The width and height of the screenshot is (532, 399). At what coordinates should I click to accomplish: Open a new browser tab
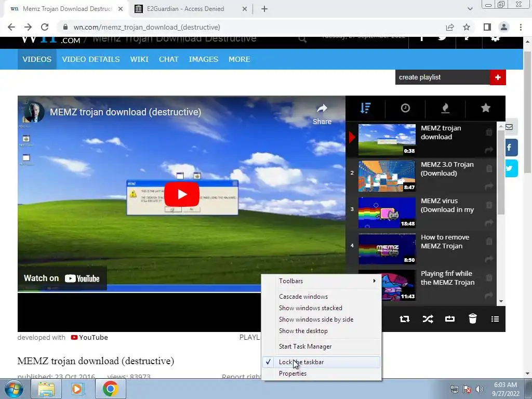coord(264,9)
